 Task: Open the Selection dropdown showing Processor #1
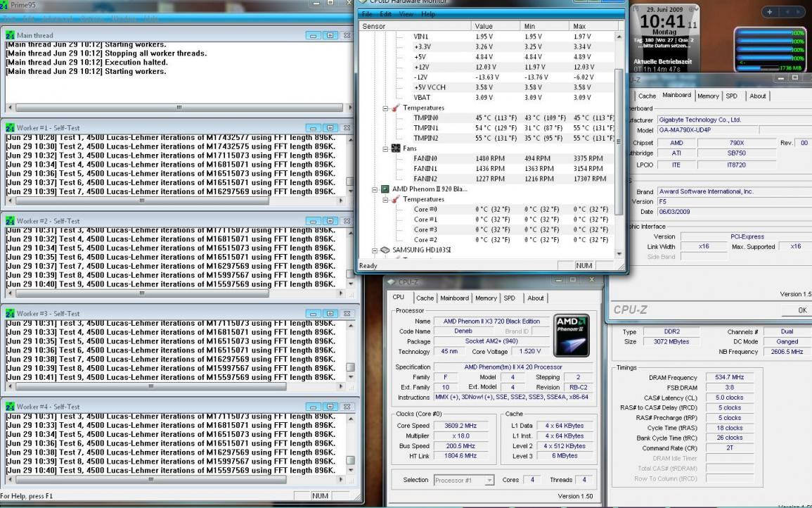[464, 481]
